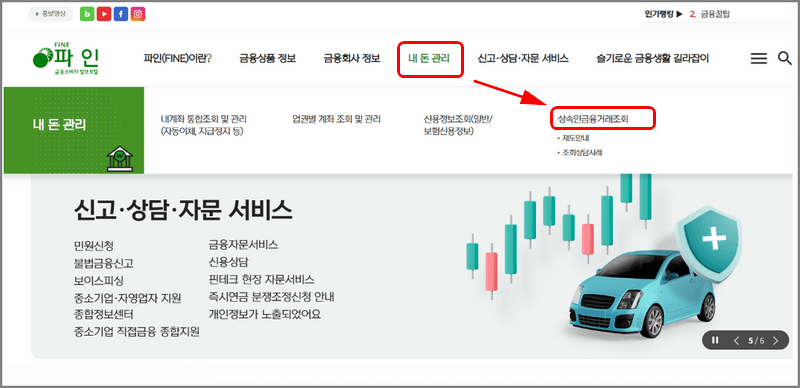Open 파인(FINE)이란? menu

pyautogui.click(x=178, y=59)
